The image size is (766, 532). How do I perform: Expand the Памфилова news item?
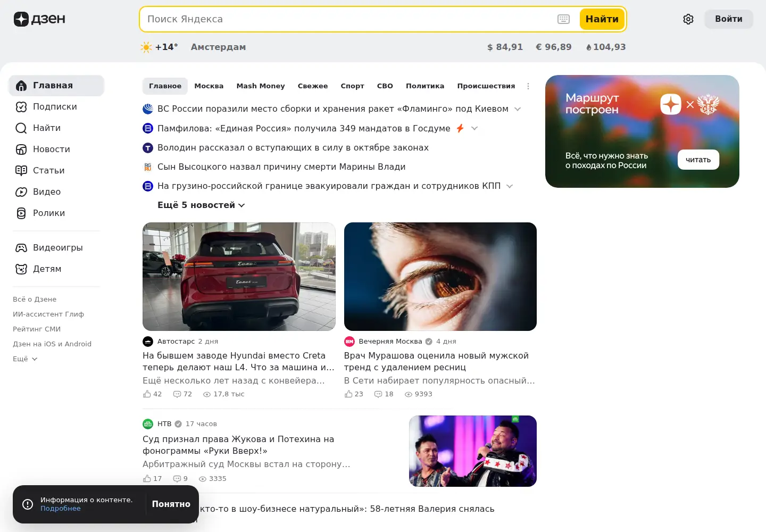pyautogui.click(x=474, y=128)
